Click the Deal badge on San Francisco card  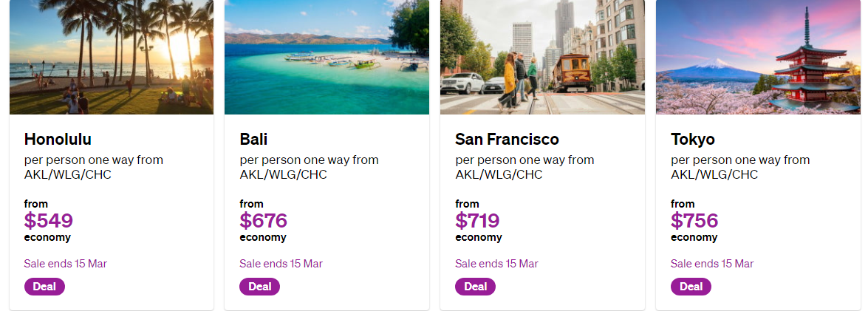(x=476, y=287)
